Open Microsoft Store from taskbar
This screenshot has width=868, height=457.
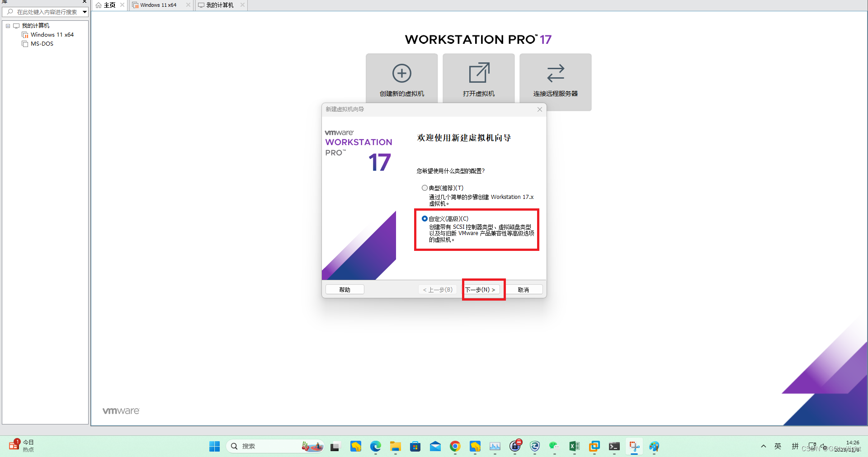coord(415,447)
